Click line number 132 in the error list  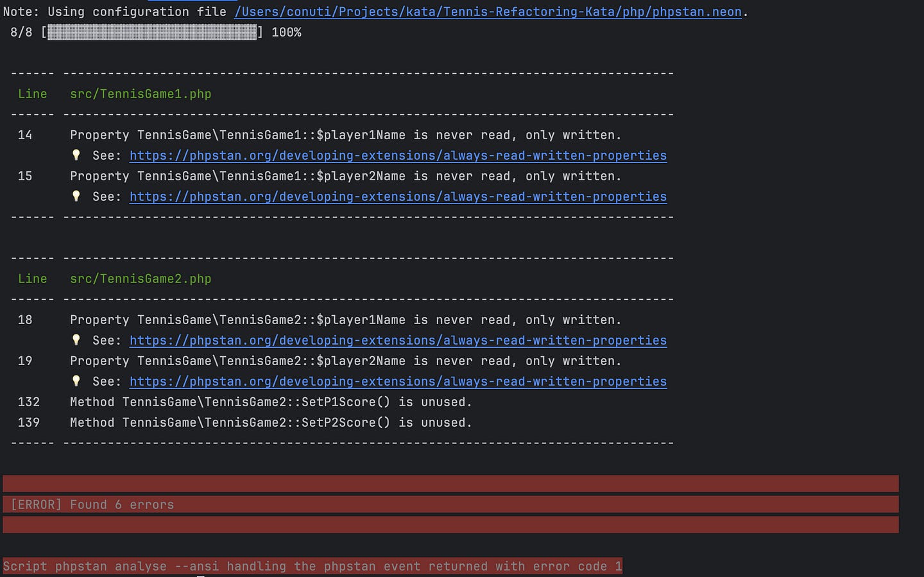[x=30, y=402]
